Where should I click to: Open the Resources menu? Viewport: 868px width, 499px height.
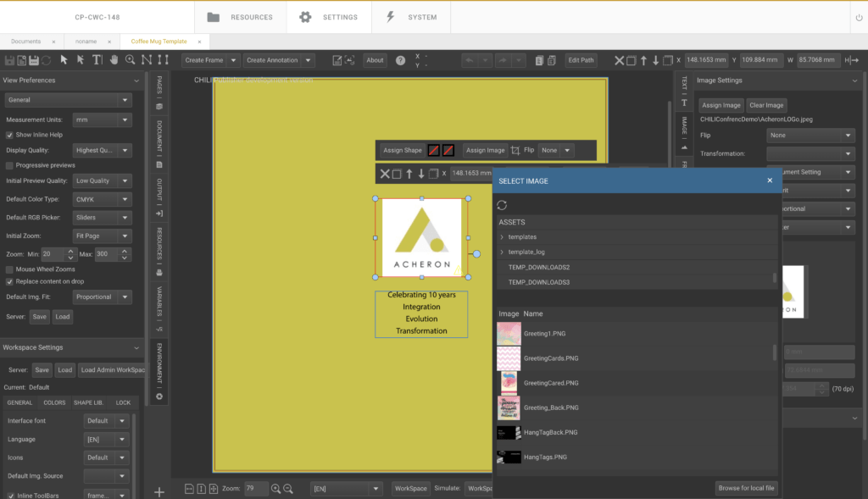click(240, 17)
